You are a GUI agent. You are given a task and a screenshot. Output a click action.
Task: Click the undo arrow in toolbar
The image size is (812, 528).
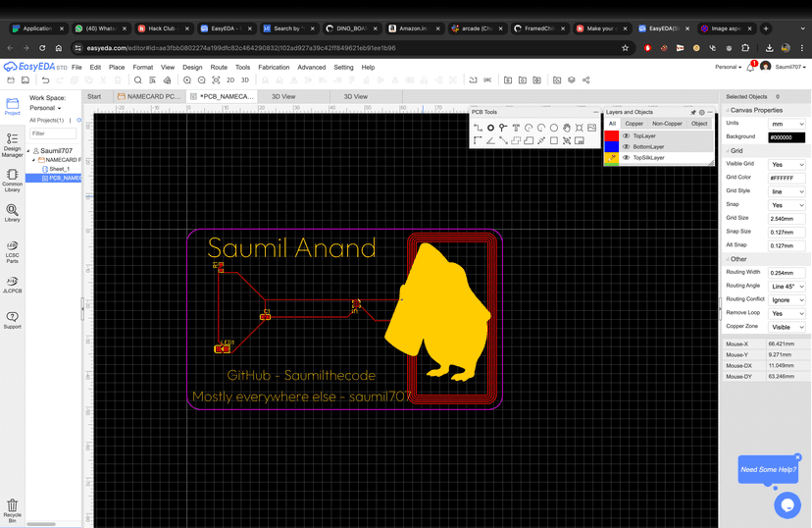45,80
